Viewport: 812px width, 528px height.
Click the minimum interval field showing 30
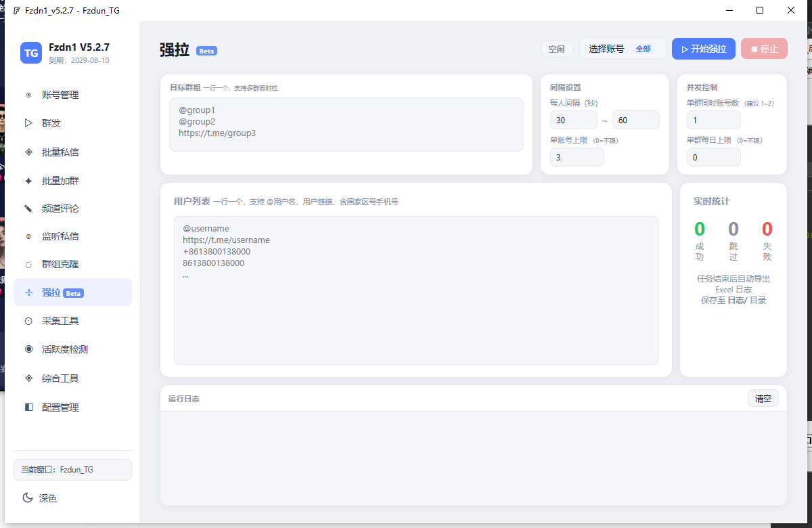tap(574, 120)
